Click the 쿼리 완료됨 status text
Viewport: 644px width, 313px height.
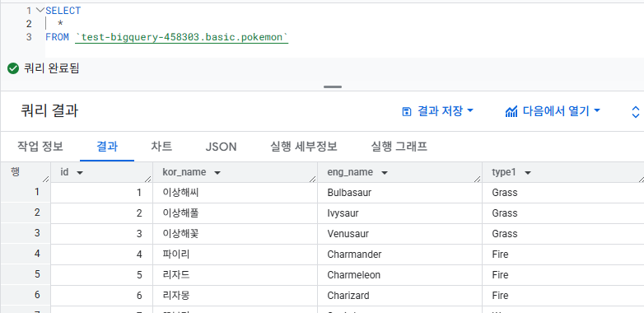(x=51, y=68)
